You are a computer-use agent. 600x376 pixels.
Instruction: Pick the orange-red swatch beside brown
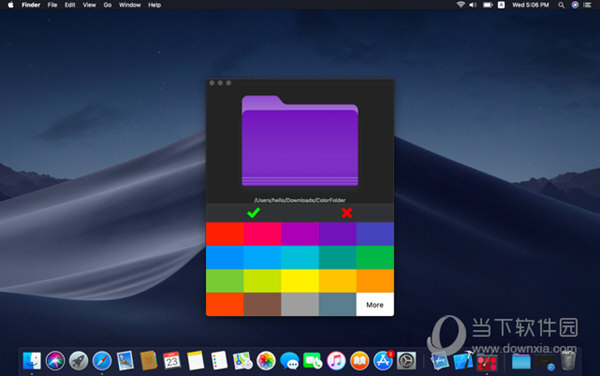point(225,305)
